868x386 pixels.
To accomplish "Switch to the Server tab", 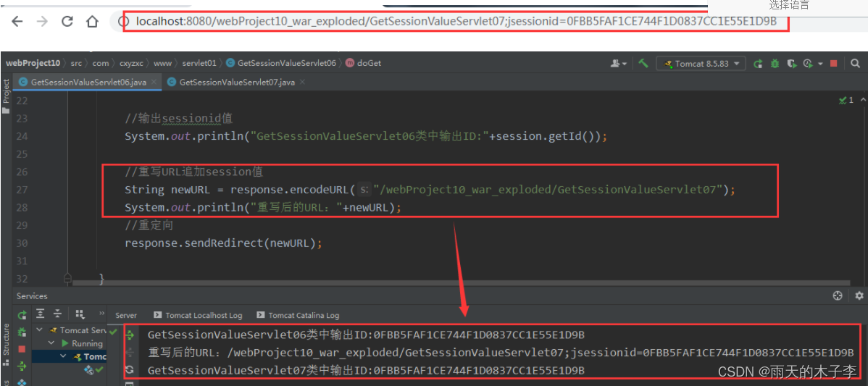I will [x=126, y=315].
